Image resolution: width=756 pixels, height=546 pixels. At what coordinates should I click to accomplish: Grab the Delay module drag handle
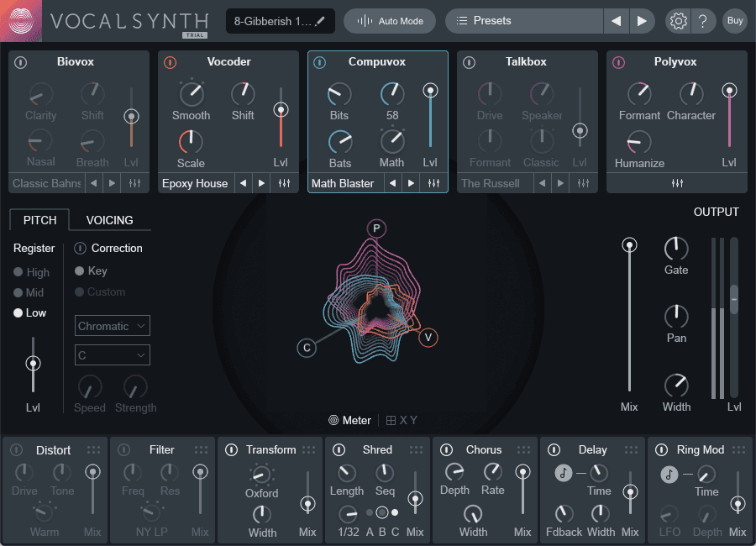[631, 449]
